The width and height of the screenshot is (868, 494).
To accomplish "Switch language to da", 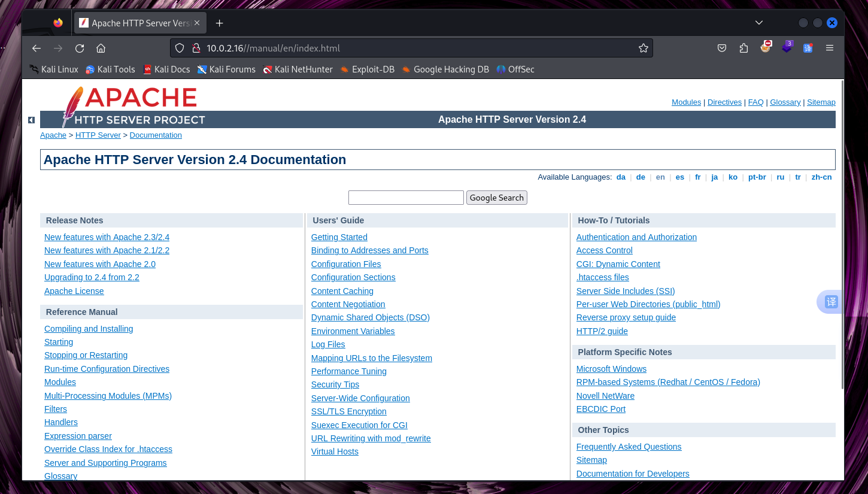I will (x=621, y=177).
